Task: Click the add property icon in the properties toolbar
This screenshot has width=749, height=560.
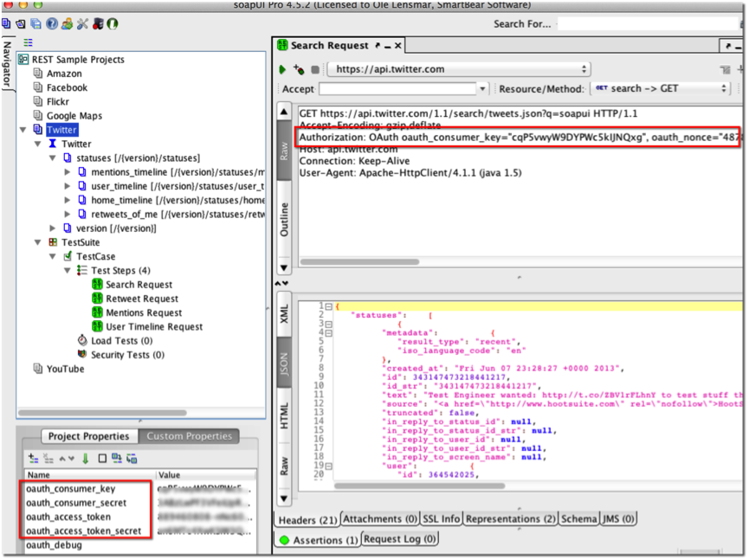Action: click(x=33, y=459)
